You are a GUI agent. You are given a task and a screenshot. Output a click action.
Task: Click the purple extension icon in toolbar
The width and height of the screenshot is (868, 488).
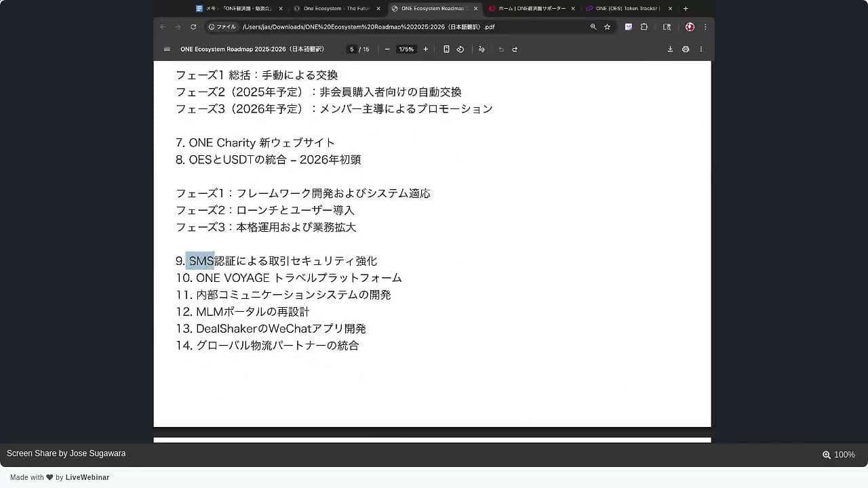click(629, 27)
